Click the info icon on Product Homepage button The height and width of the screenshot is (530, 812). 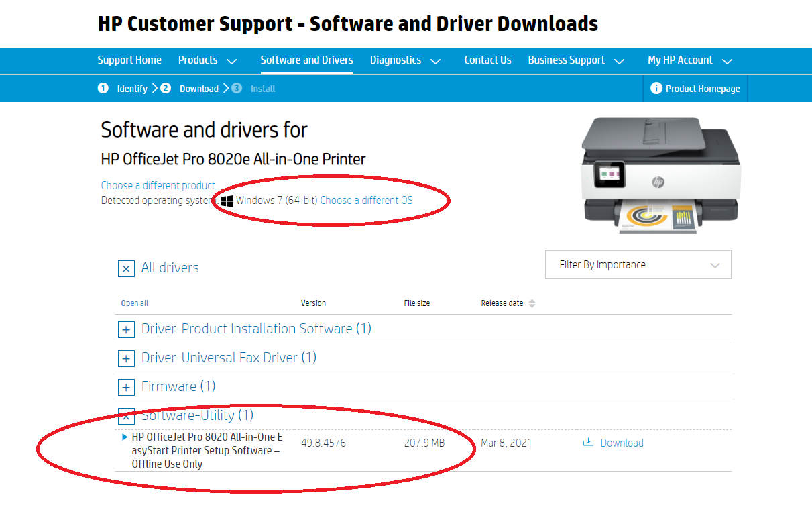coord(656,88)
